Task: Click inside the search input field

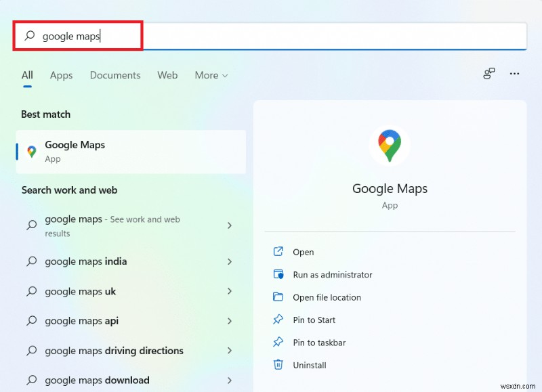Action: pyautogui.click(x=102, y=35)
